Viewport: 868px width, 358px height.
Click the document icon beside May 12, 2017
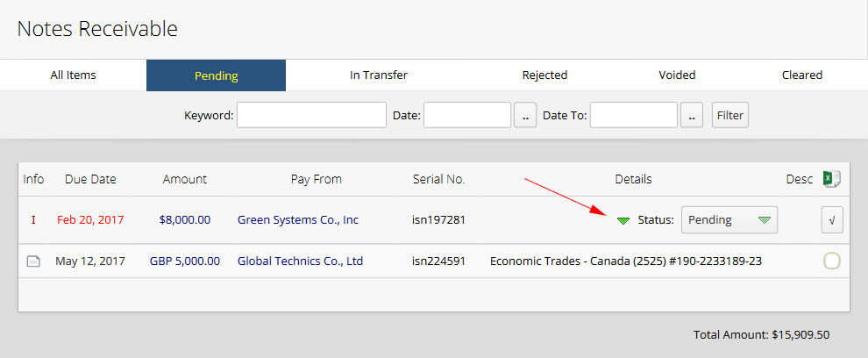[33, 261]
